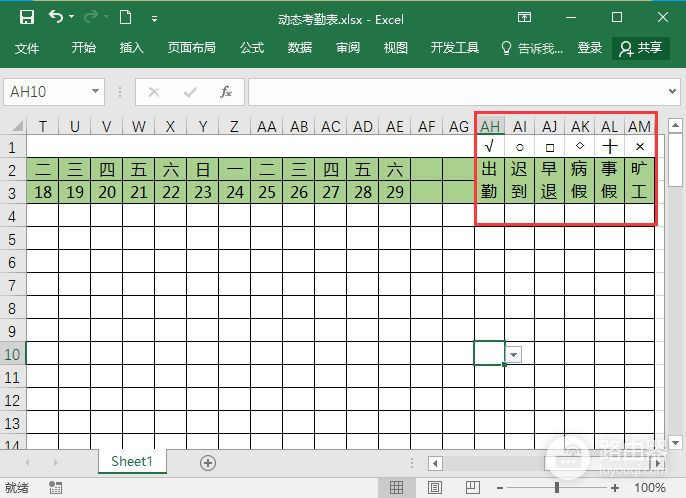Click the zoom slider handle
Screen dimensions: 686x498
tap(556, 487)
